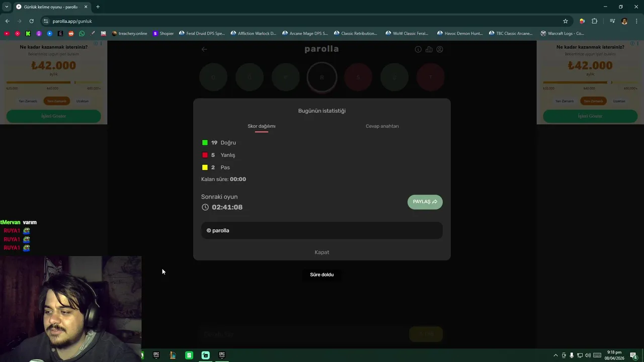Image resolution: width=644 pixels, height=362 pixels.
Task: Open the Warcraft Logs bookmark
Action: coord(562,34)
